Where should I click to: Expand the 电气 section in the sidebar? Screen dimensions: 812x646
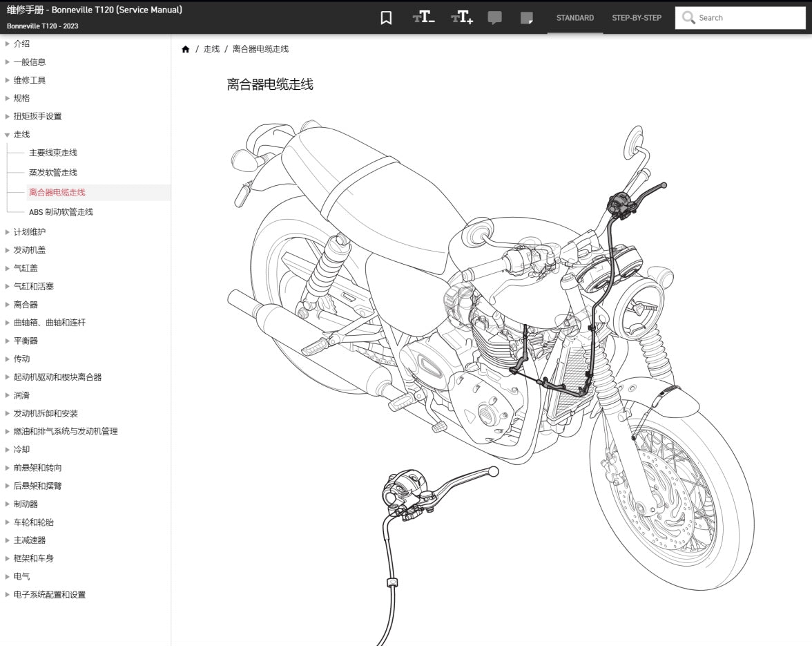[21, 576]
